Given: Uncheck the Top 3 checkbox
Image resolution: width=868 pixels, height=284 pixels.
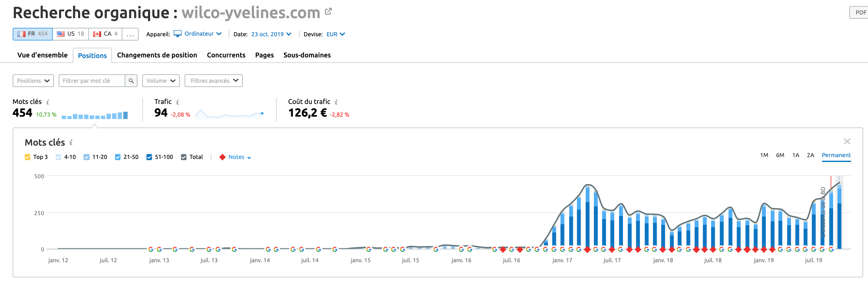Looking at the screenshot, I should pyautogui.click(x=28, y=157).
